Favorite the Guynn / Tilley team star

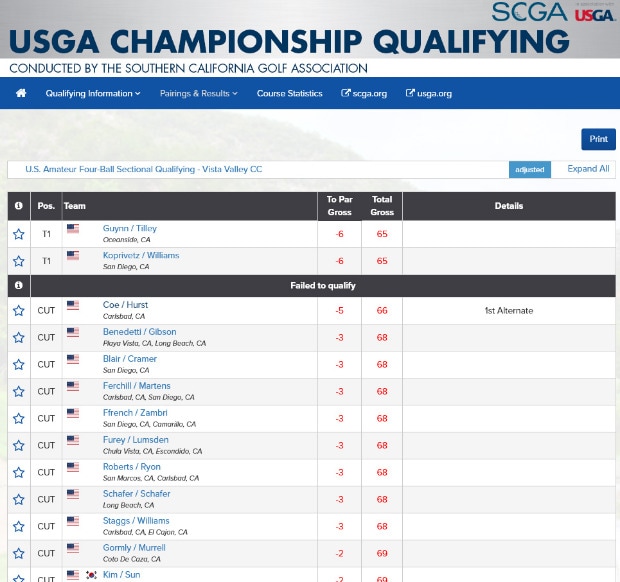click(x=18, y=234)
